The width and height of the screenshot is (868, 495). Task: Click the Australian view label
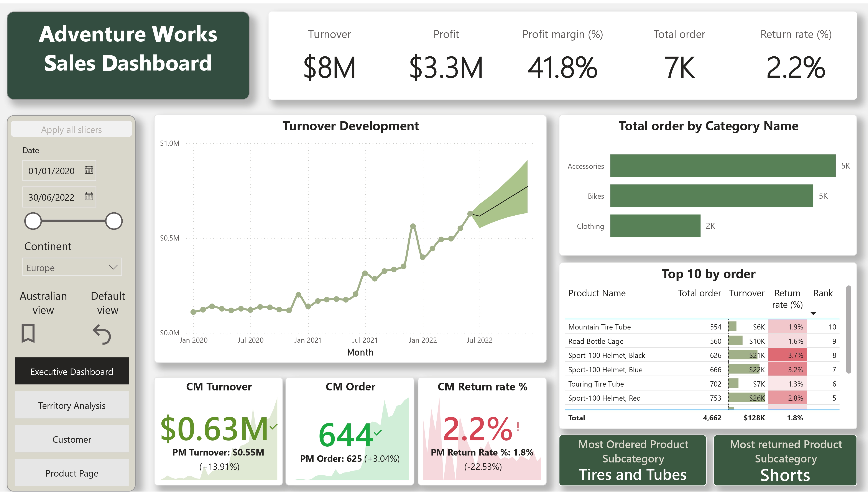(x=43, y=303)
